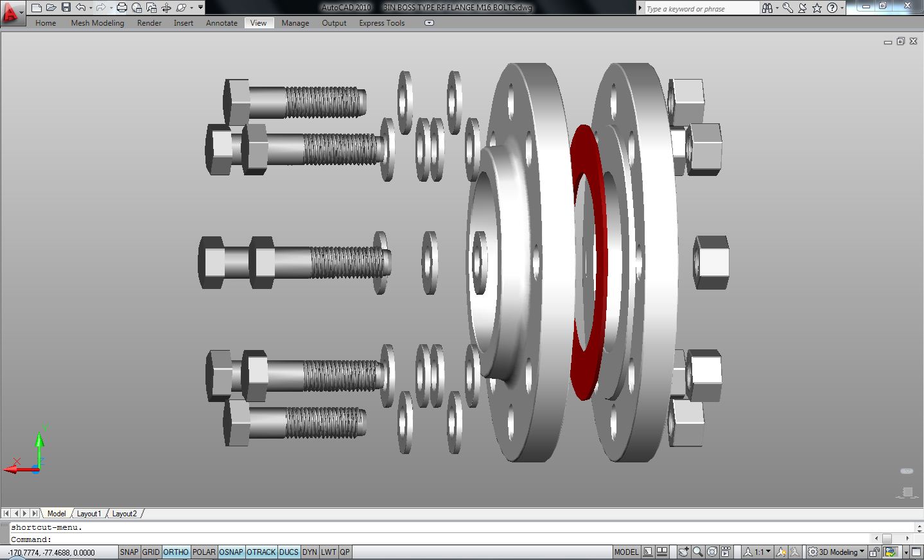This screenshot has height=560, width=924.
Task: Toggle DUCS dynamic UCS
Action: tap(289, 552)
